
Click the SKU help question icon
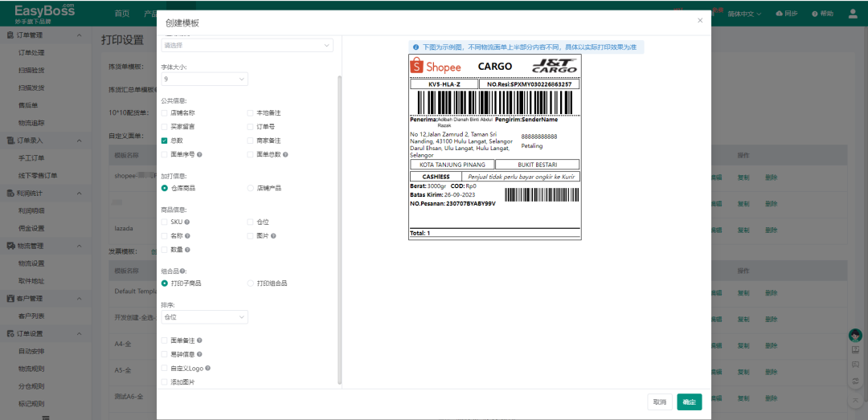(187, 222)
